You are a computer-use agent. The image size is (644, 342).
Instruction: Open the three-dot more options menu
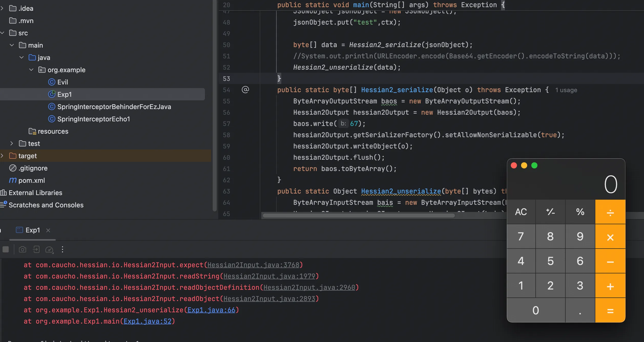pyautogui.click(x=63, y=249)
